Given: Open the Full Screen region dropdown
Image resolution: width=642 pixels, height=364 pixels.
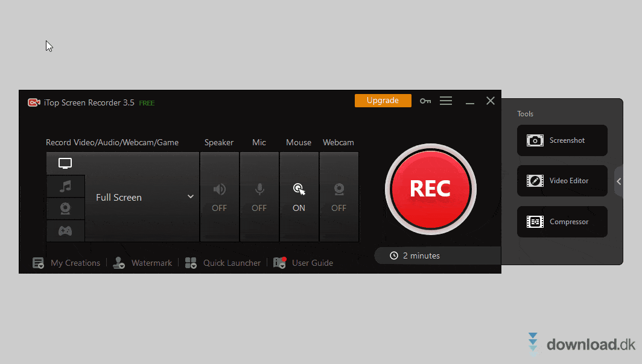Looking at the screenshot, I should tap(142, 197).
